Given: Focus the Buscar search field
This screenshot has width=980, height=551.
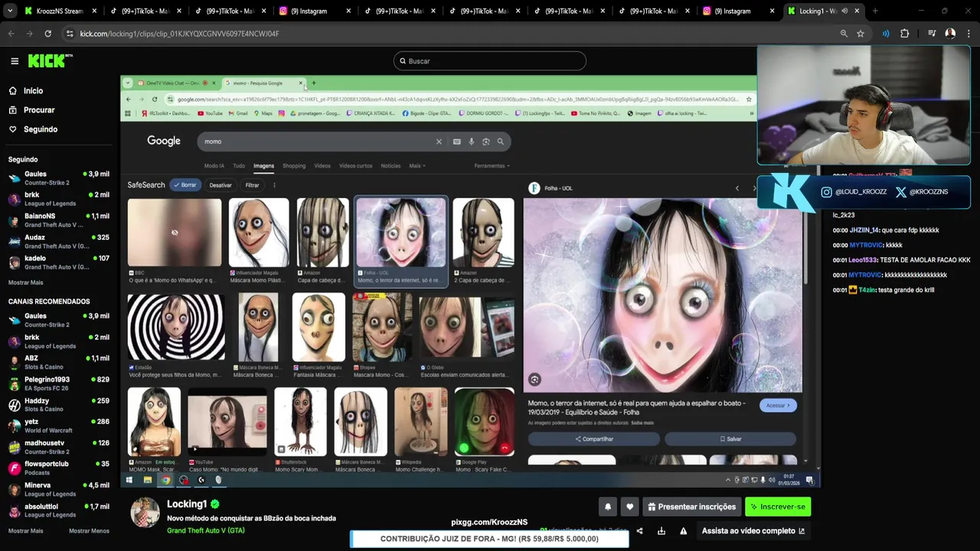Looking at the screenshot, I should coord(490,61).
